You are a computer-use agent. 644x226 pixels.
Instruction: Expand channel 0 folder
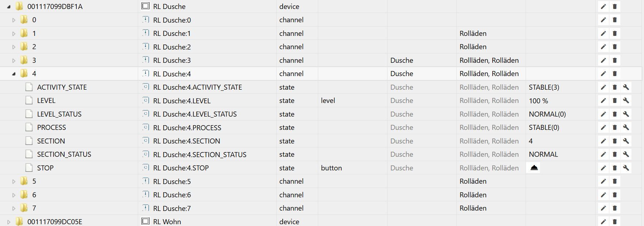click(x=14, y=20)
